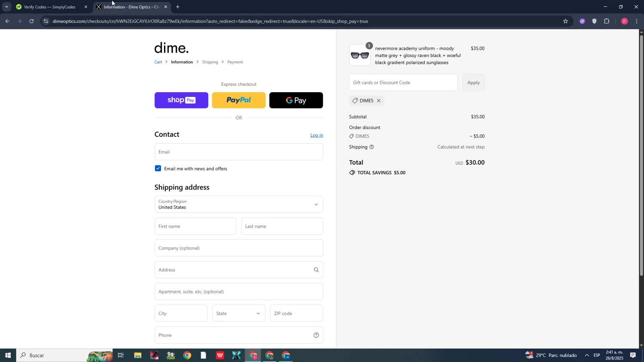644x362 pixels.
Task: Click the browser address bar URL
Action: pyautogui.click(x=210, y=21)
